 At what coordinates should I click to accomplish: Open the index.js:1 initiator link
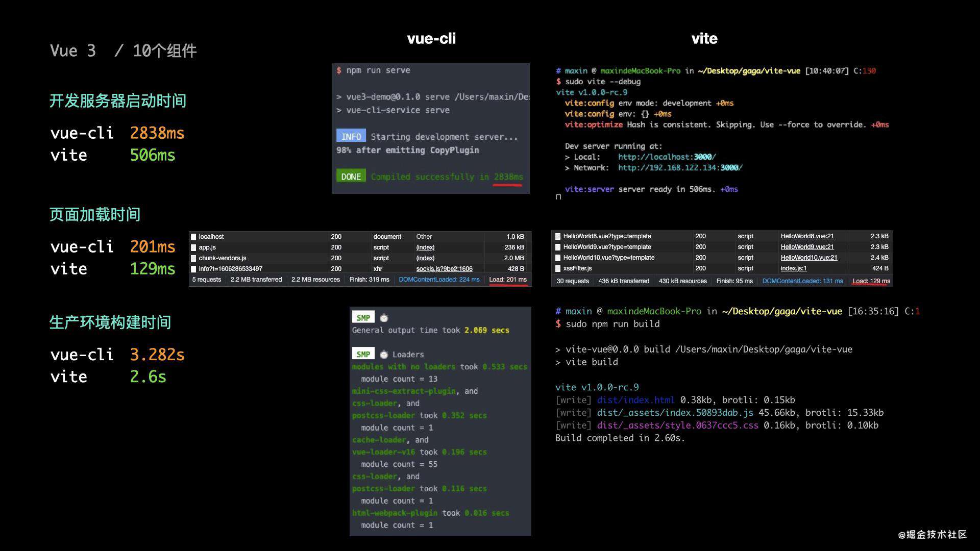(794, 268)
